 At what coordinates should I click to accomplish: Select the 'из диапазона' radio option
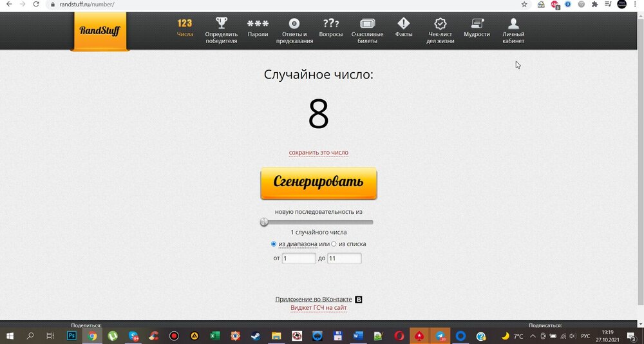click(274, 244)
